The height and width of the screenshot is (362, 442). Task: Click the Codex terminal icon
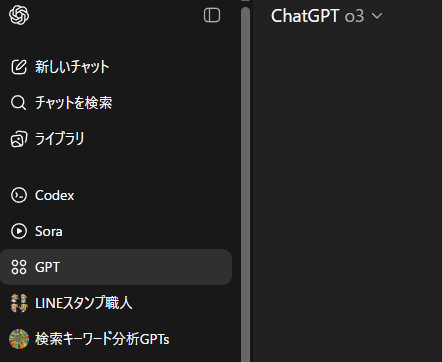(19, 195)
